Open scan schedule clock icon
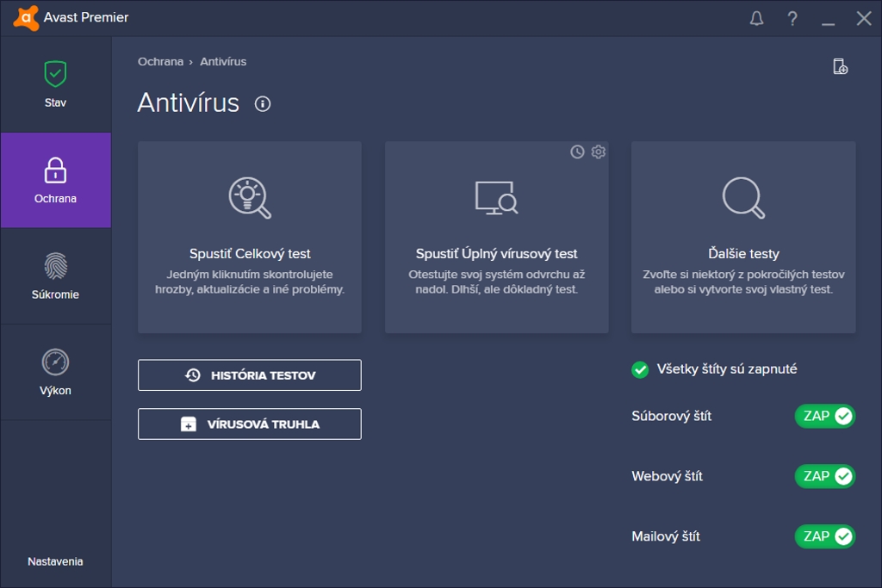The width and height of the screenshot is (882, 588). (x=577, y=152)
